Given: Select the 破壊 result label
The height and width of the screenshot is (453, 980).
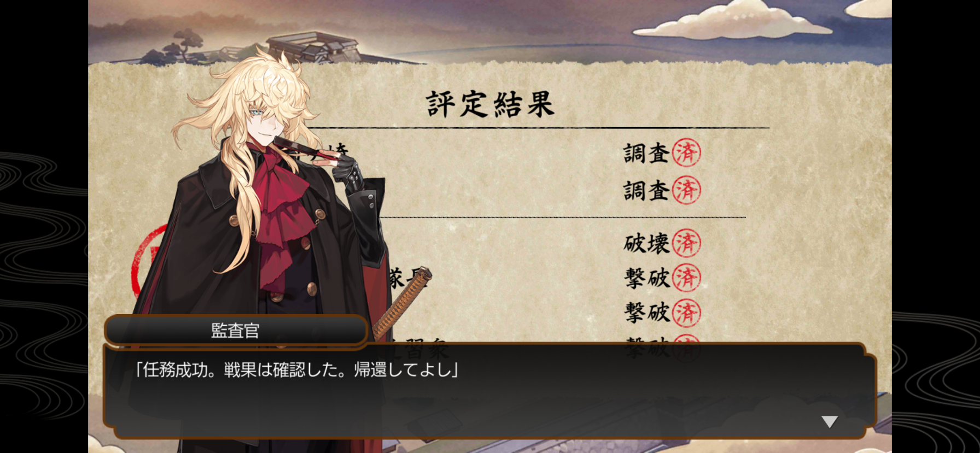Looking at the screenshot, I should click(x=646, y=243).
